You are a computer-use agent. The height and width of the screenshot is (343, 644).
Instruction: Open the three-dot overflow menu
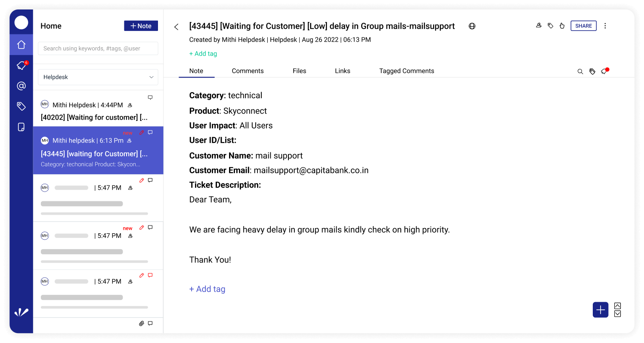605,26
